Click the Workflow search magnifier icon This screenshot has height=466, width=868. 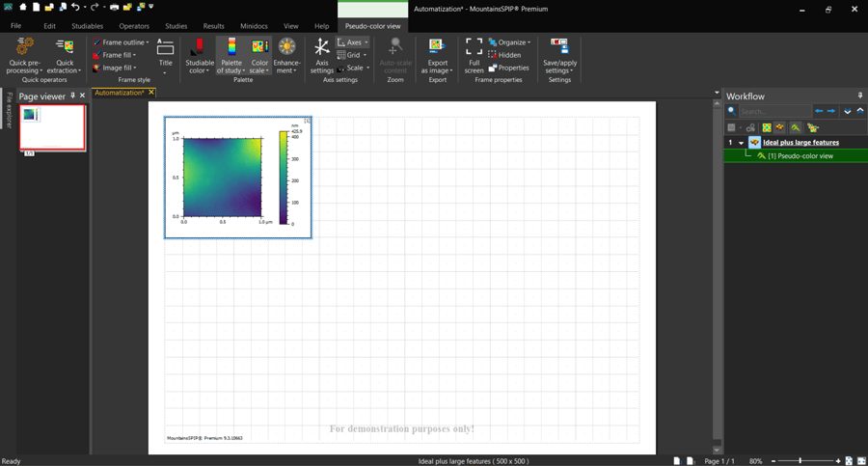[x=732, y=111]
